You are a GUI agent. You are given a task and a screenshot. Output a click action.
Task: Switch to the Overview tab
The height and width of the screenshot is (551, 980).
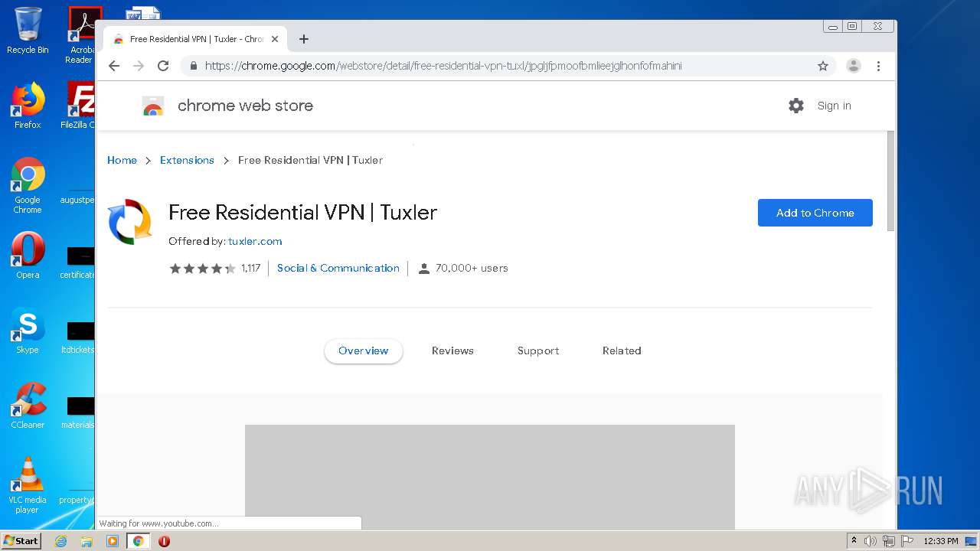point(364,350)
